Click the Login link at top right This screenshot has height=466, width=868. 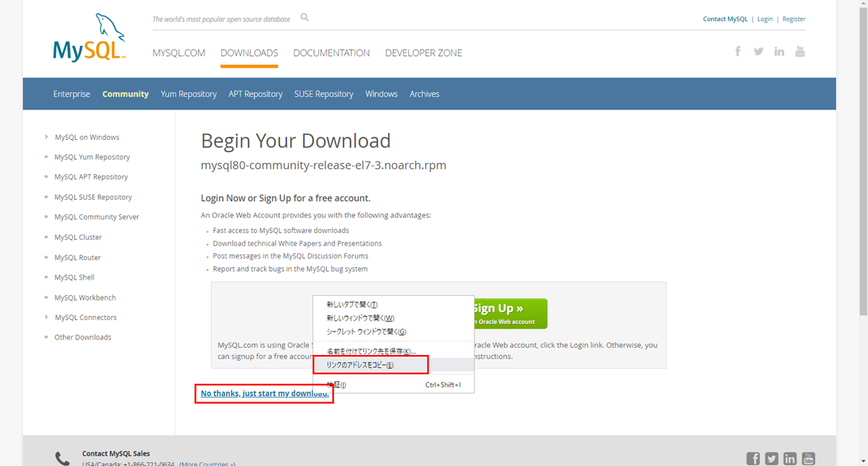765,19
